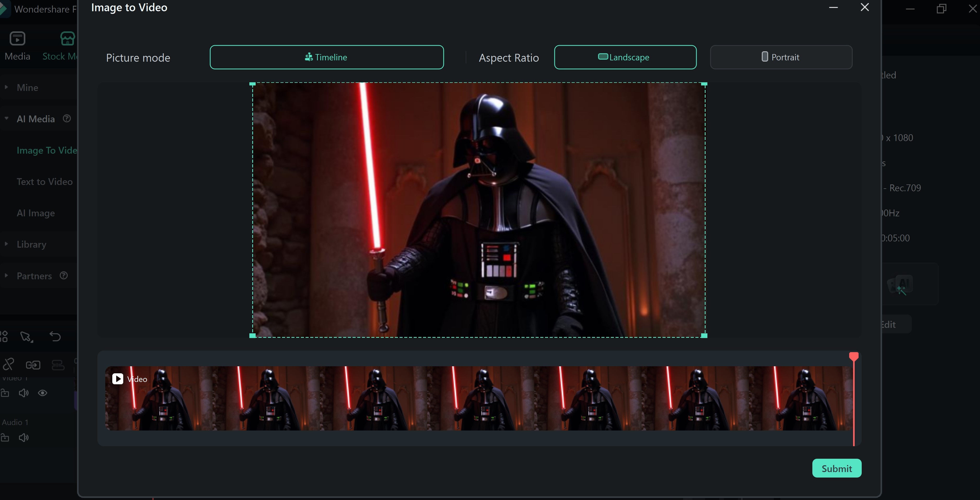
Task: Lock the Video 1 track
Action: [4, 393]
